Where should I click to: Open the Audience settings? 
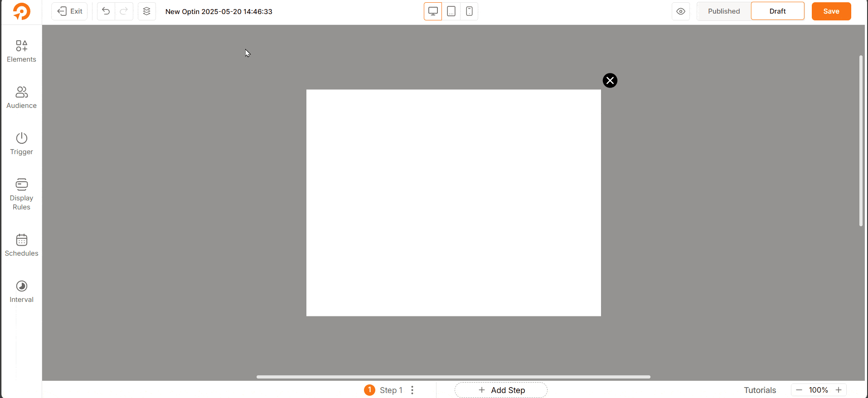[x=21, y=97]
